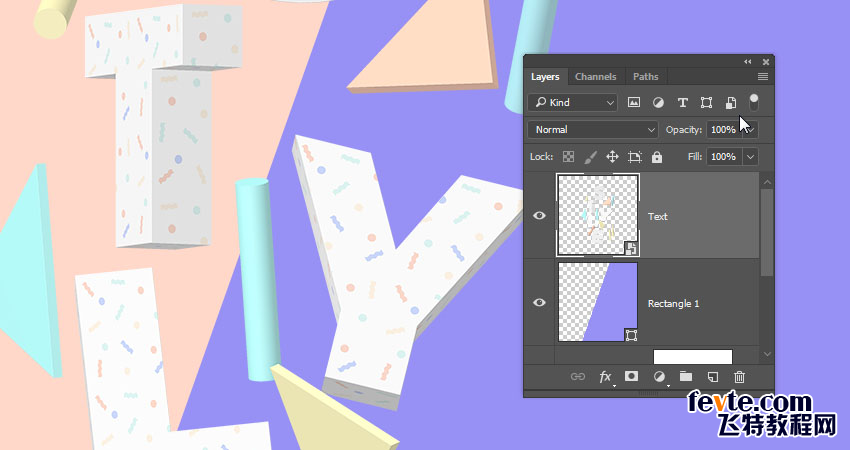850x450 pixels.
Task: Select the Rectangle 1 layer thumbnail
Action: click(x=598, y=302)
